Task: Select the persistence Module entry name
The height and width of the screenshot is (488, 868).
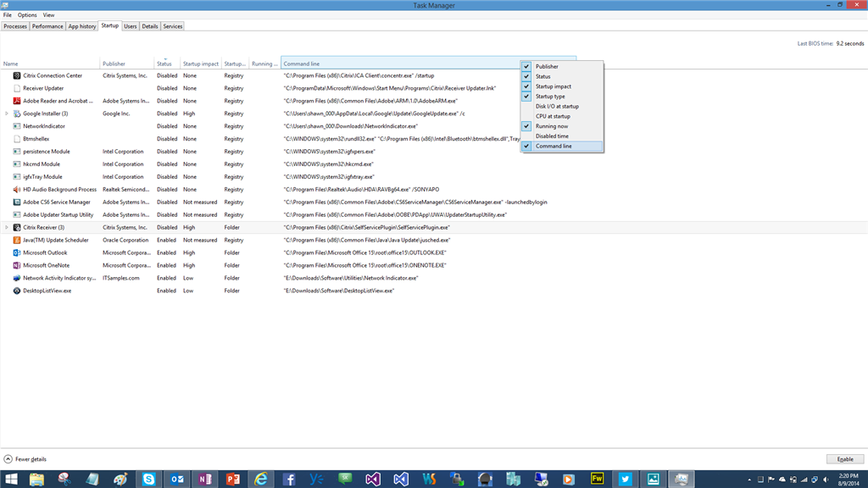Action: point(47,152)
